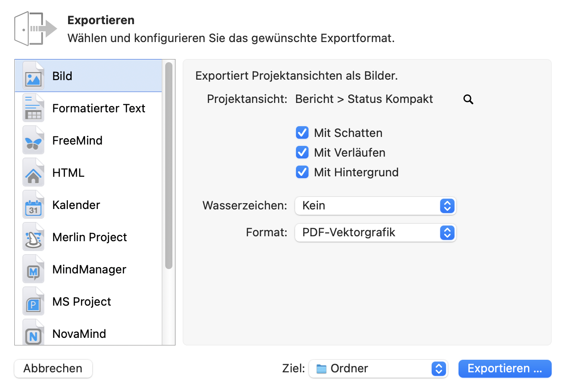Image resolution: width=566 pixels, height=392 pixels.
Task: Choose the MindManager export icon
Action: [x=34, y=269]
